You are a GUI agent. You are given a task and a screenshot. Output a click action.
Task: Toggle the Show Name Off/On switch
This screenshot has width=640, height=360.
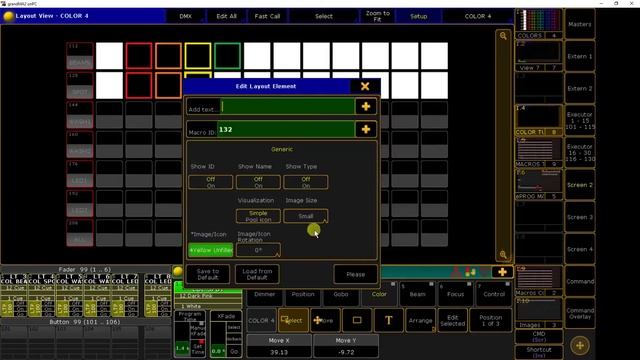coord(258,182)
